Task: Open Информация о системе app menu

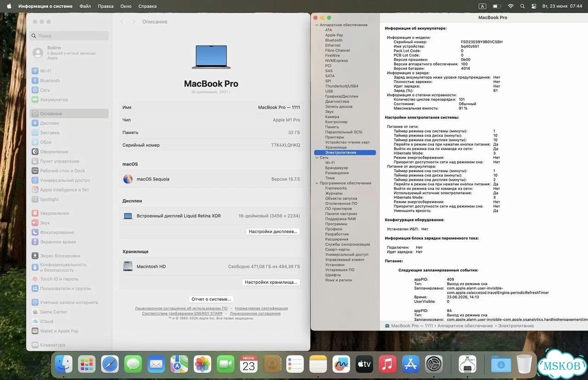Action: [45, 6]
